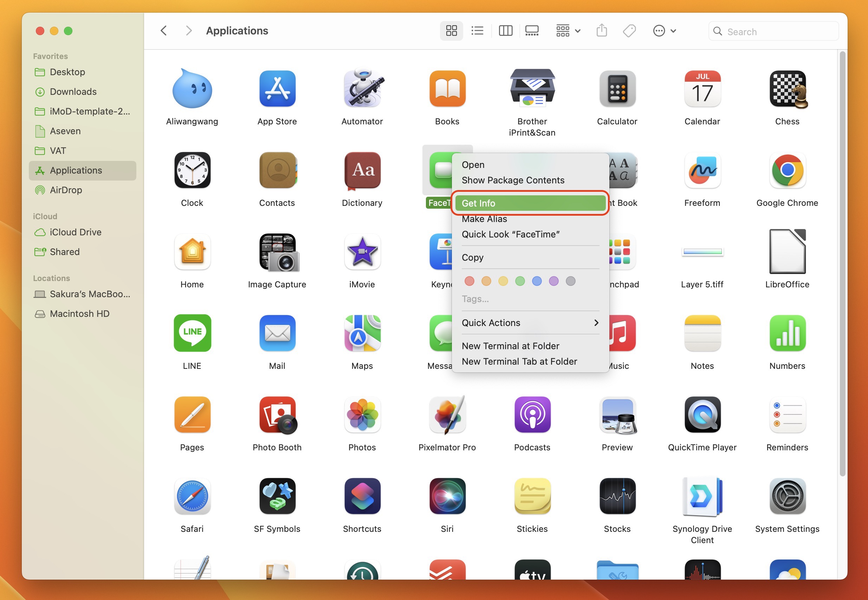Open Downloads in the sidebar
The height and width of the screenshot is (600, 868).
73,92
